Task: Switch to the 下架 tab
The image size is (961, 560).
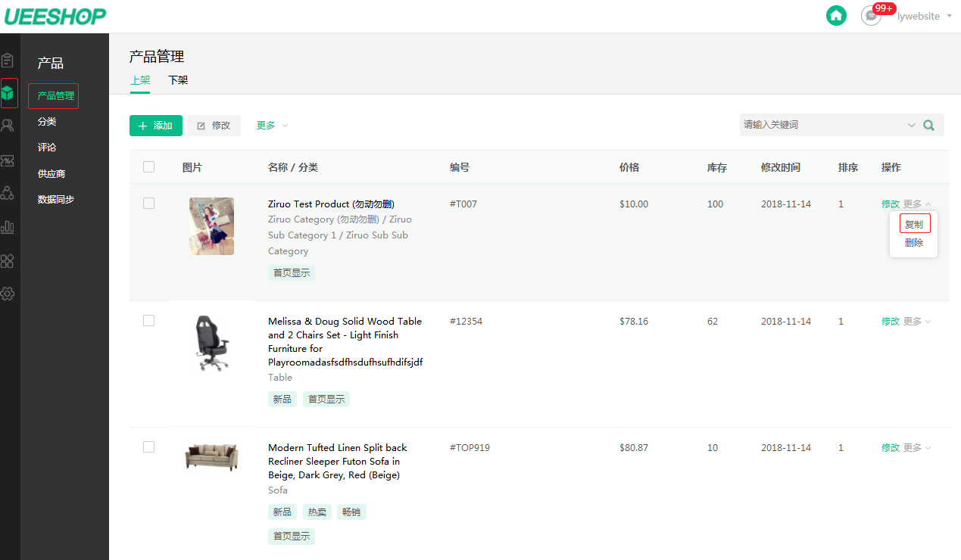Action: click(178, 80)
